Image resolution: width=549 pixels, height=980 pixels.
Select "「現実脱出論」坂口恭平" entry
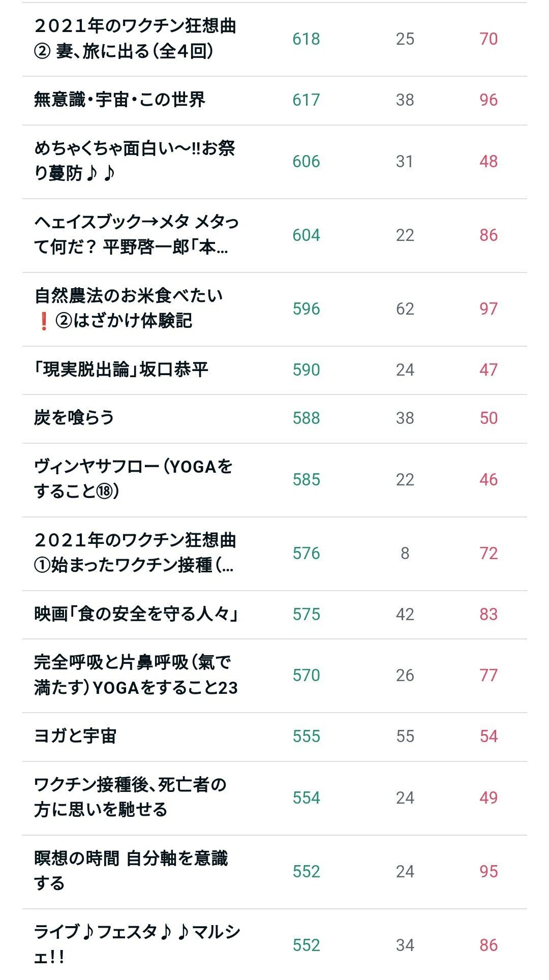coord(121,370)
